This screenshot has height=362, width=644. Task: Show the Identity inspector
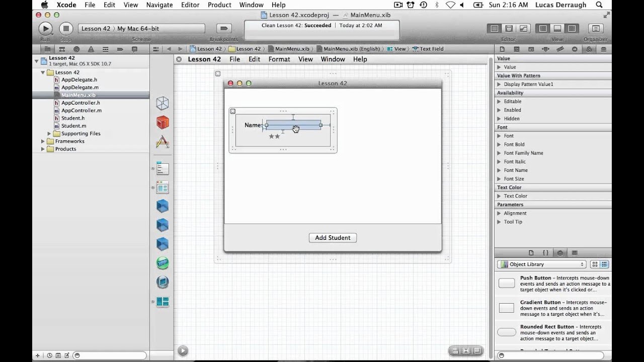(531, 49)
